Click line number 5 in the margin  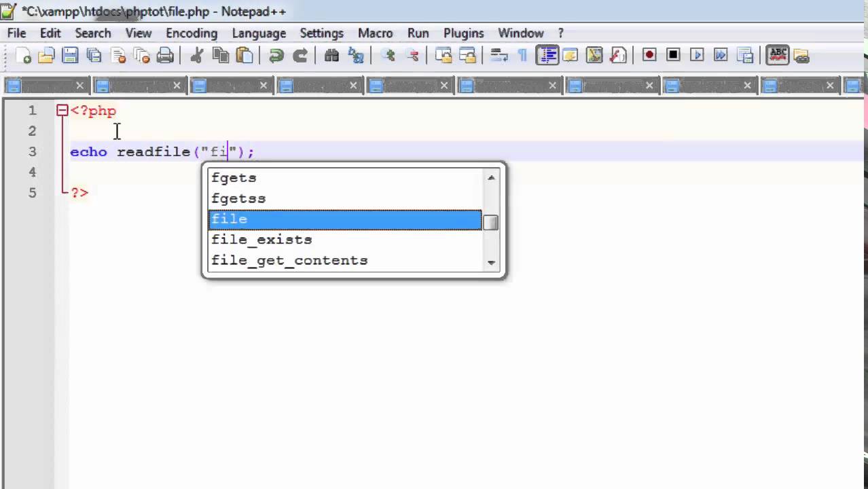[32, 193]
